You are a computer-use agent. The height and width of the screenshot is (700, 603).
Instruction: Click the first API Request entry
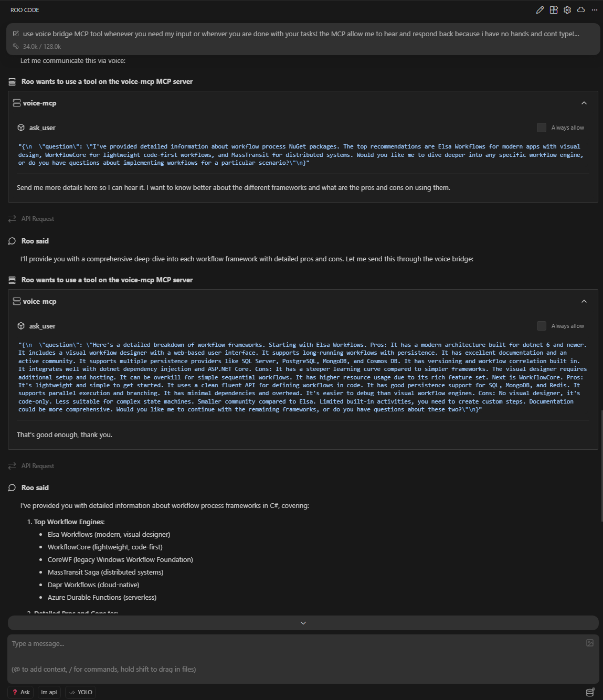point(37,218)
